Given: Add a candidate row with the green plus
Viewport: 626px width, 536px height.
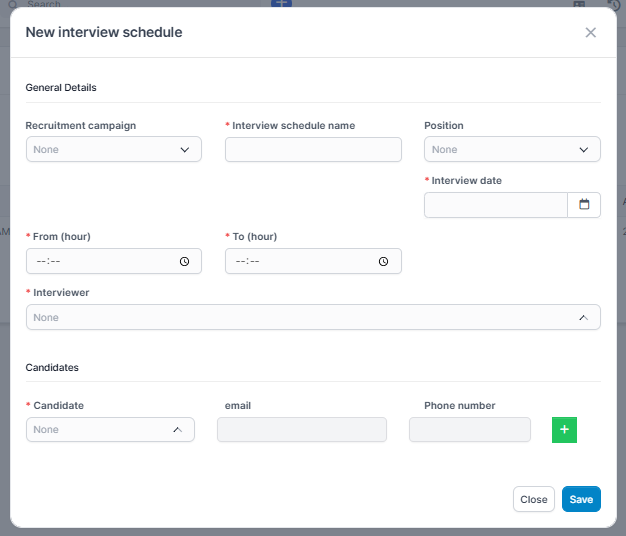Looking at the screenshot, I should click(x=564, y=429).
